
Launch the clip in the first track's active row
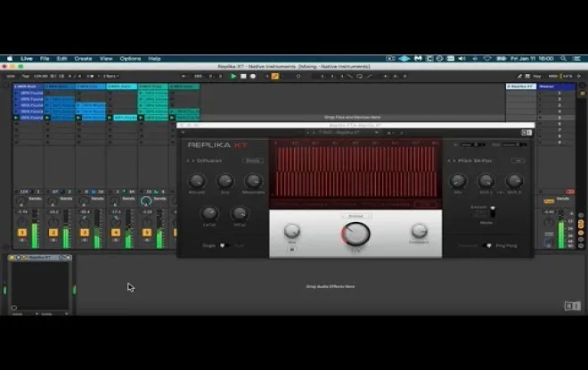click(16, 118)
